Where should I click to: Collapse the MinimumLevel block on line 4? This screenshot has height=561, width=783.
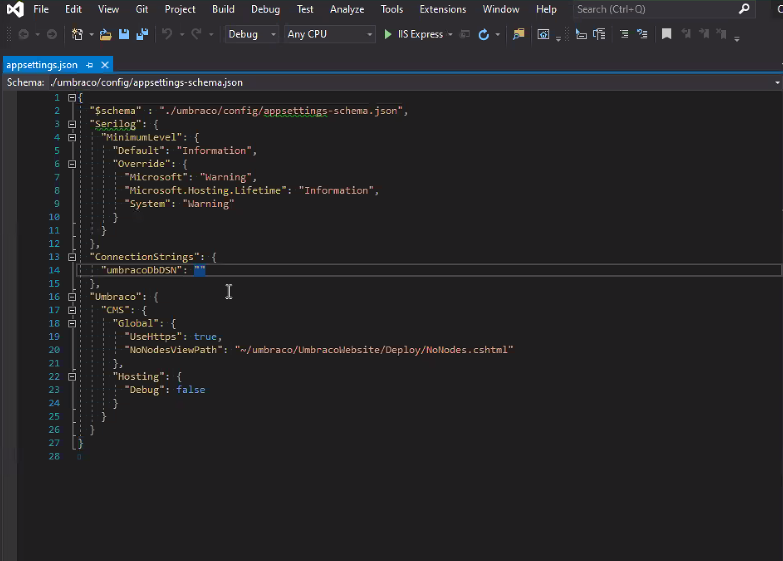click(x=72, y=137)
